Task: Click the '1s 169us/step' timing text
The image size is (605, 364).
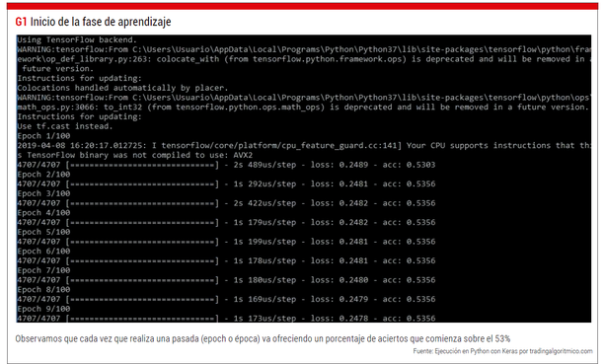Action: (265, 299)
